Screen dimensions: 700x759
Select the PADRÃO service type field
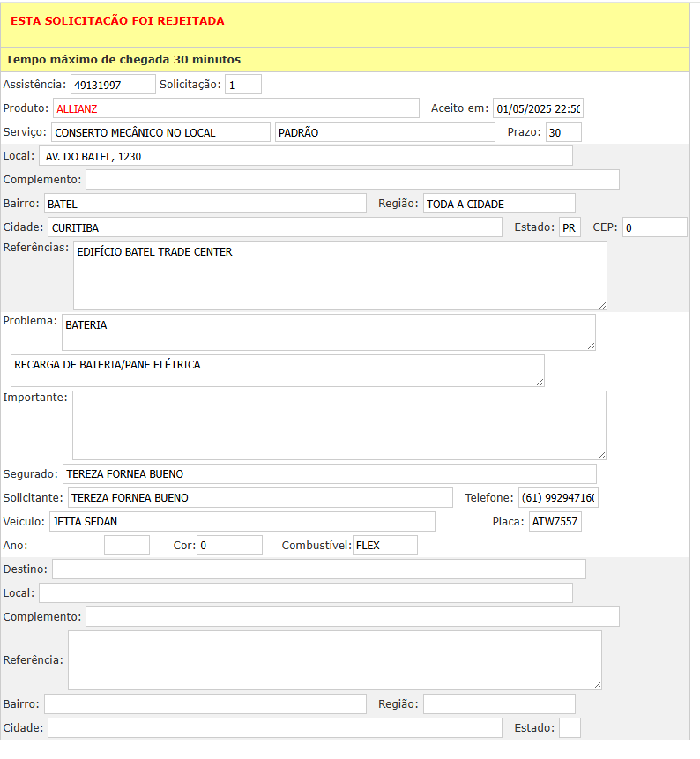[x=384, y=132]
